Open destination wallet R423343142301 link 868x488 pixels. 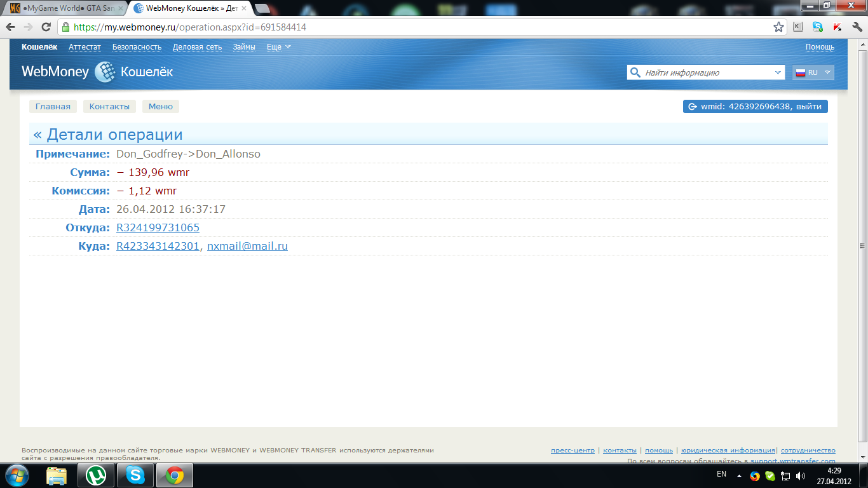click(158, 246)
